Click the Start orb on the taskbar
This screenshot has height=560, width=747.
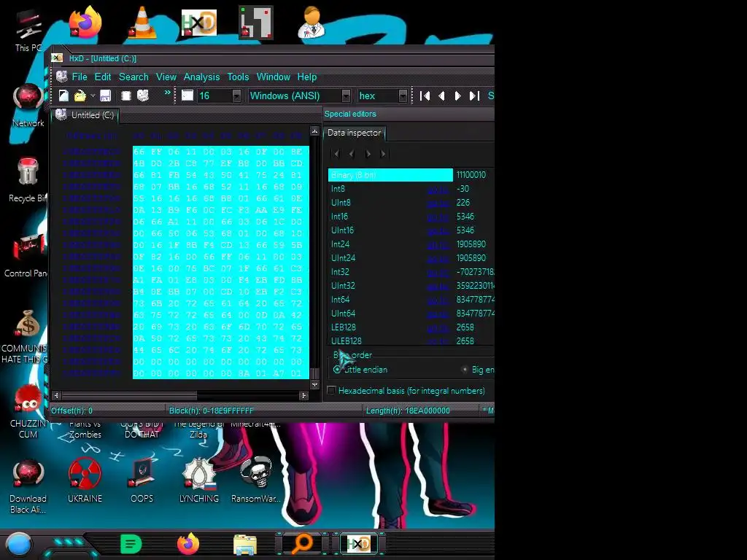[18, 545]
